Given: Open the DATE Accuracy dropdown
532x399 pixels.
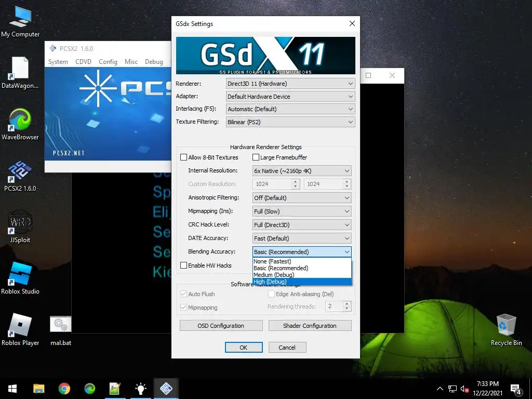Looking at the screenshot, I should tap(302, 238).
